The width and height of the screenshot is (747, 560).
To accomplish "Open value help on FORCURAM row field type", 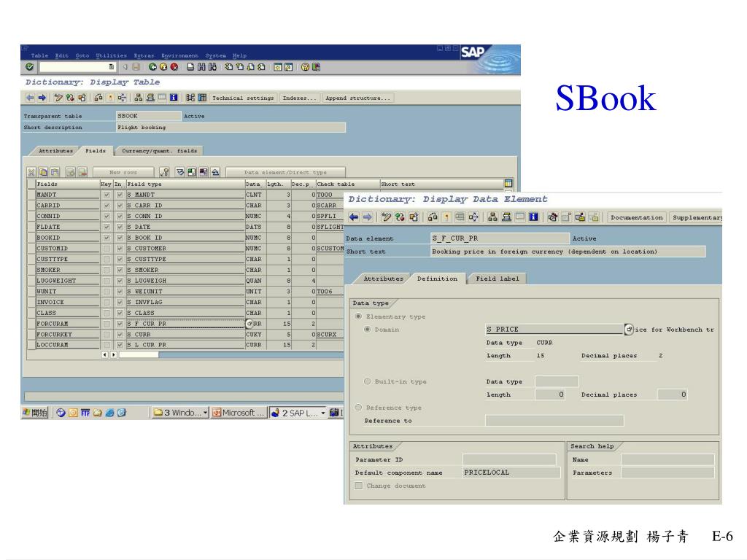I will [x=249, y=324].
